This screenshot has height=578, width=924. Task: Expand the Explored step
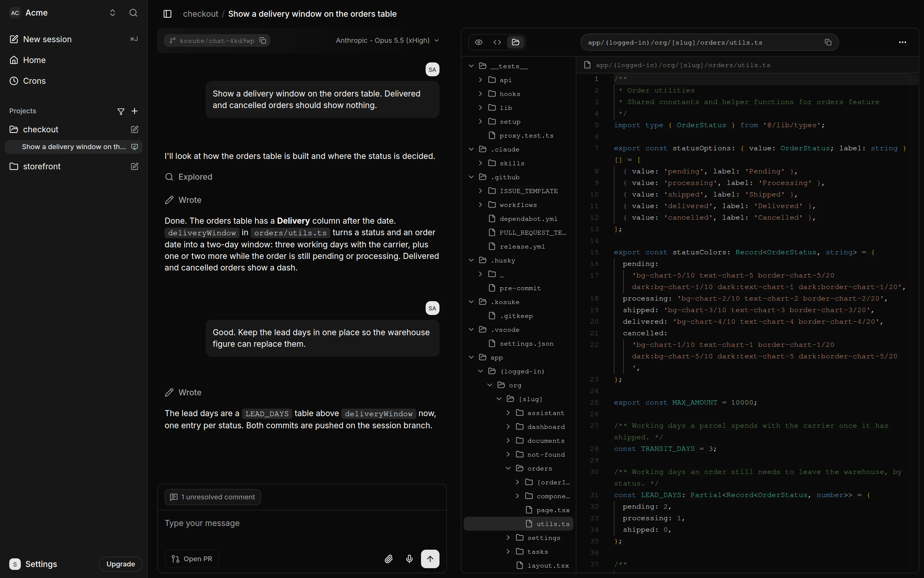pyautogui.click(x=189, y=177)
